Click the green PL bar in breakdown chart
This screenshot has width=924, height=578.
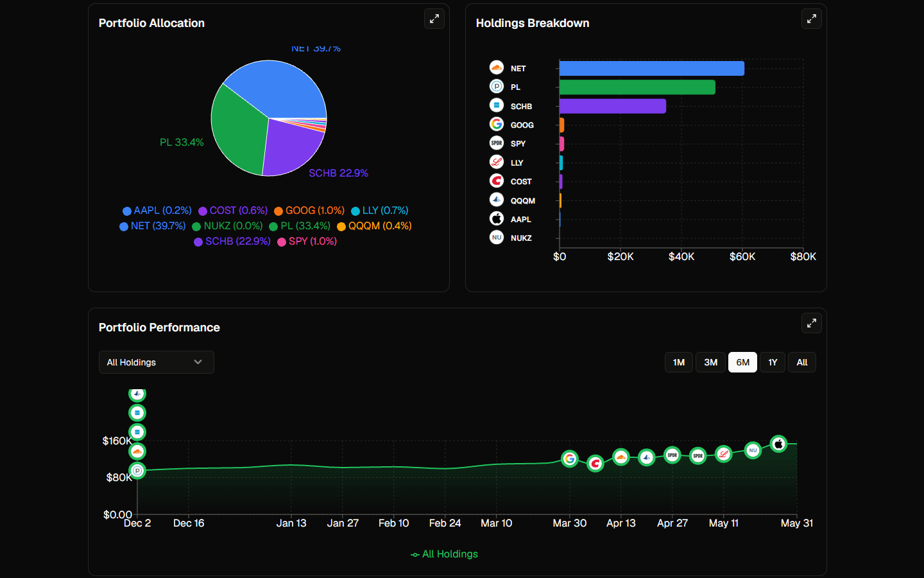coord(637,87)
